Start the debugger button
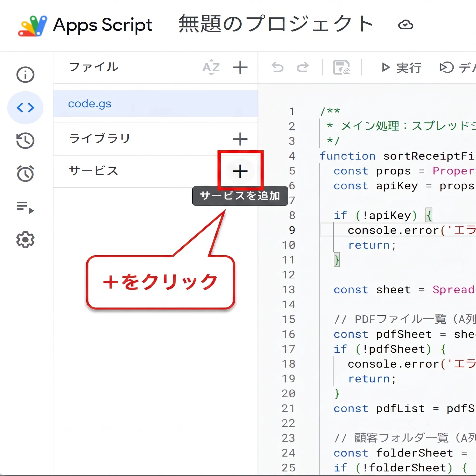476x476 pixels. point(458,68)
